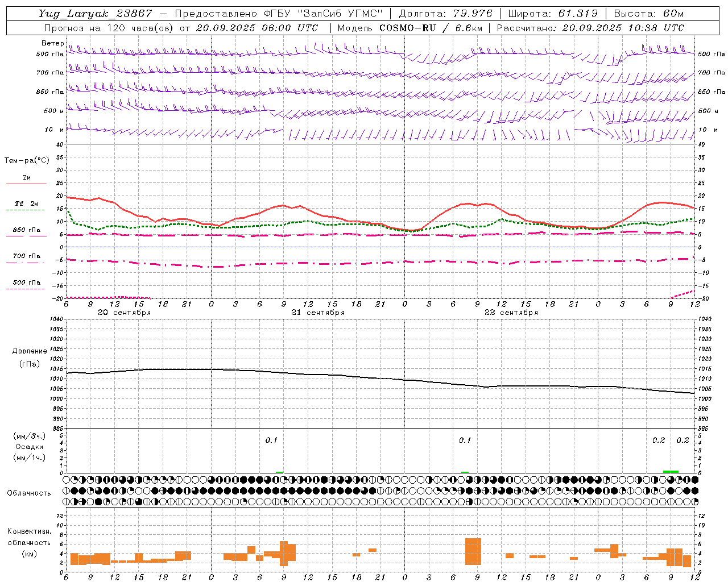Click the 0.1 precipitation value on 21 сентября
This screenshot has height=582, width=728.
pos(271,440)
